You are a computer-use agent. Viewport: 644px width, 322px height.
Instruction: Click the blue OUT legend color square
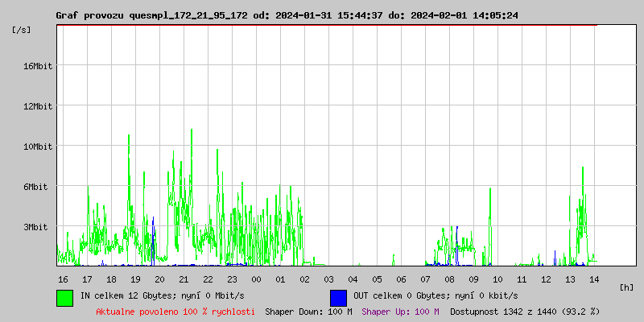[x=338, y=297]
